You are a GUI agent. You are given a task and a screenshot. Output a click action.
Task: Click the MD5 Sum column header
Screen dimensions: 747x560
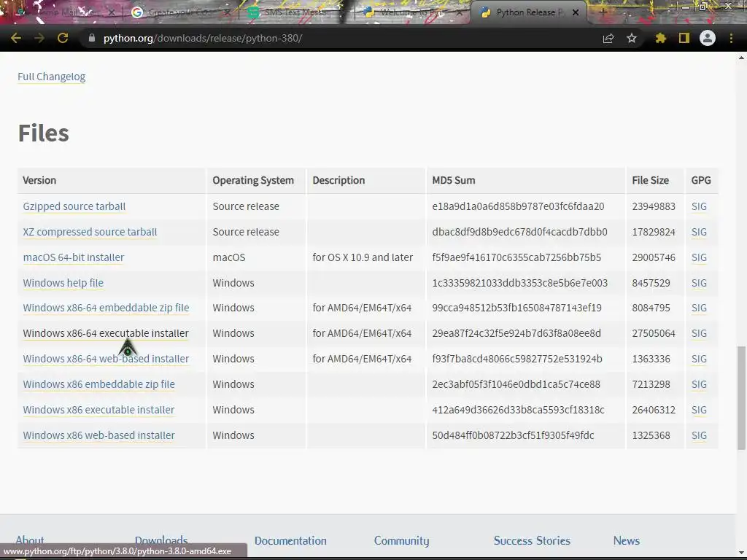coord(454,181)
